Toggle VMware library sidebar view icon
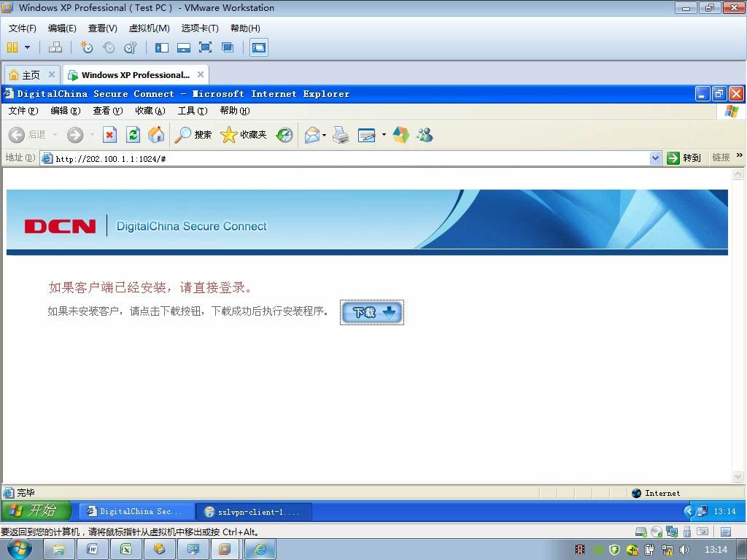Screen dimensions: 747x560 [x=162, y=47]
